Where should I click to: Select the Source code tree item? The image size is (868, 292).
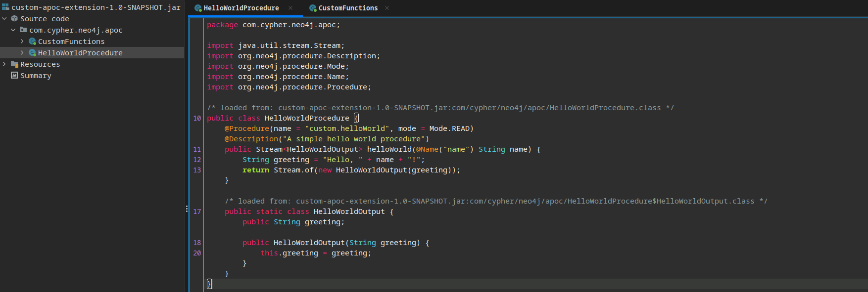(45, 19)
